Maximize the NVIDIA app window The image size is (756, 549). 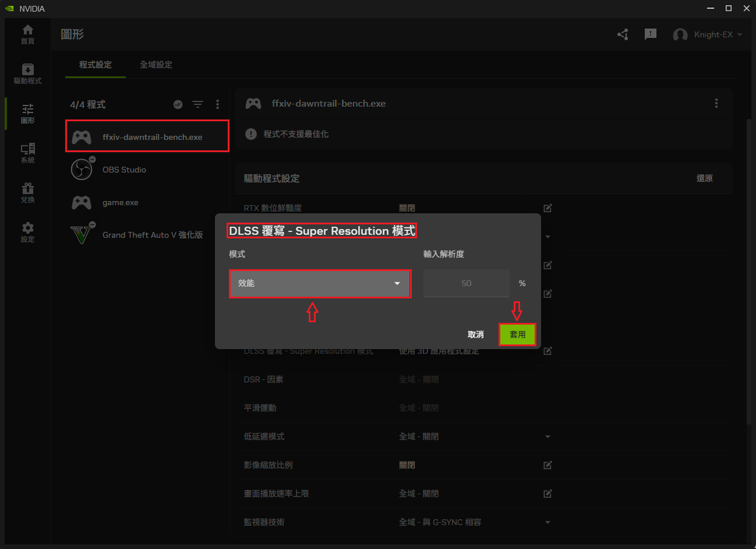point(728,8)
